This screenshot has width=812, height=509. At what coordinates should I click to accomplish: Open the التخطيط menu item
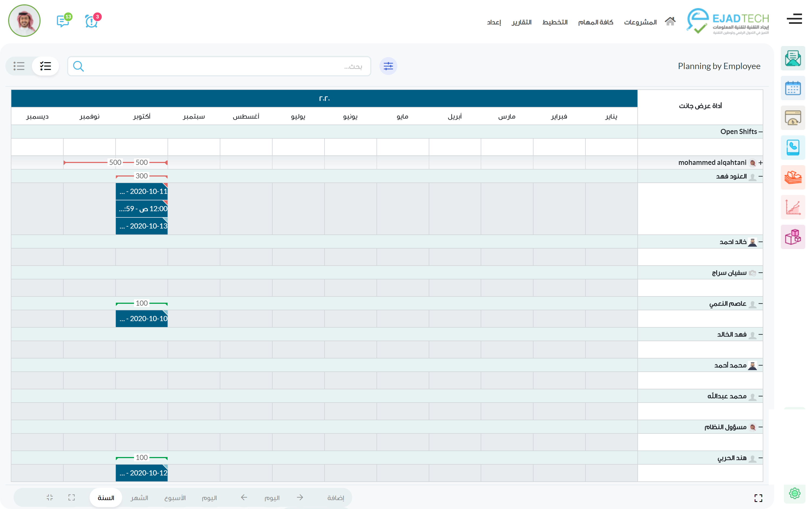pyautogui.click(x=555, y=22)
